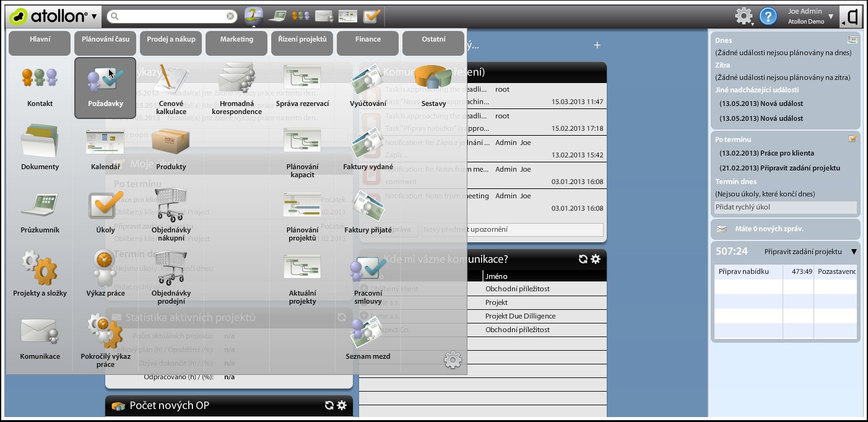Screen dimensions: 868x422
Task: Expand the atollon main menu dropdown
Action: 94,16
